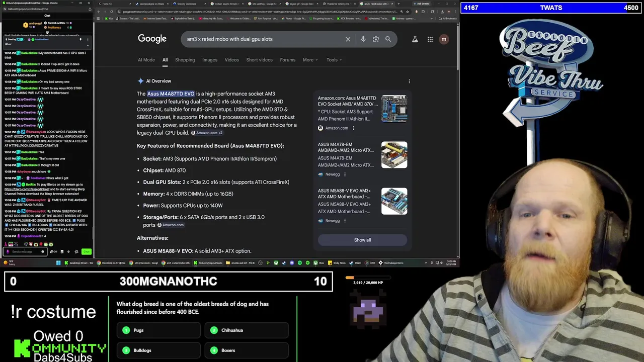Start voice search with the microphone icon
Image resolution: width=644 pixels, height=362 pixels.
(363, 39)
